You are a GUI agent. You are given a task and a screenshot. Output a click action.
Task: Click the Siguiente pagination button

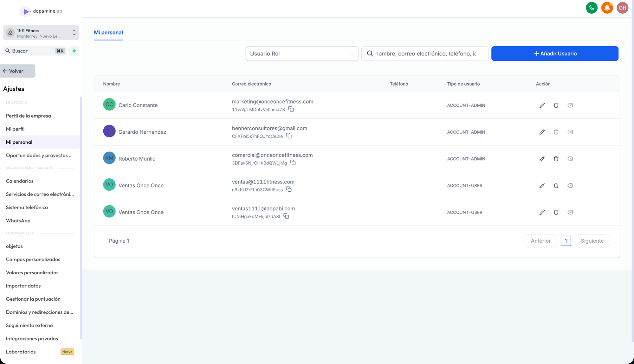[x=592, y=241]
